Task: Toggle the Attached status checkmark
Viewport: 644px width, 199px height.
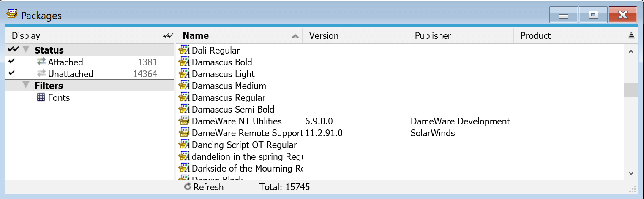Action: (11, 62)
